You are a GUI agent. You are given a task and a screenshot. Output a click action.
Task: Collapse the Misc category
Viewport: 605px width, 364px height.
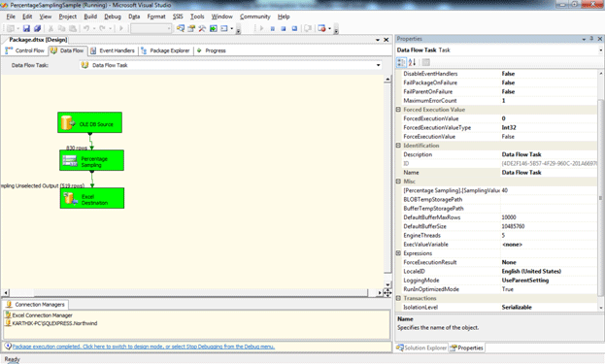coord(398,182)
